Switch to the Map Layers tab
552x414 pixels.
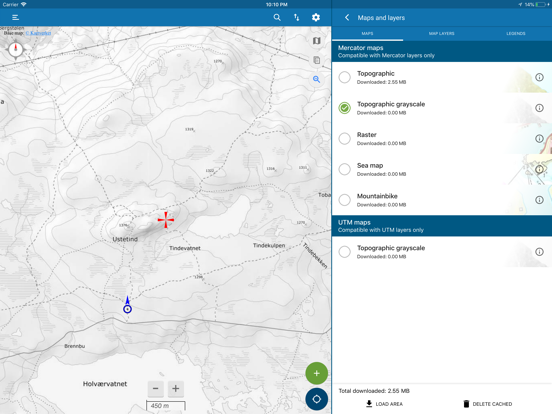tap(441, 33)
